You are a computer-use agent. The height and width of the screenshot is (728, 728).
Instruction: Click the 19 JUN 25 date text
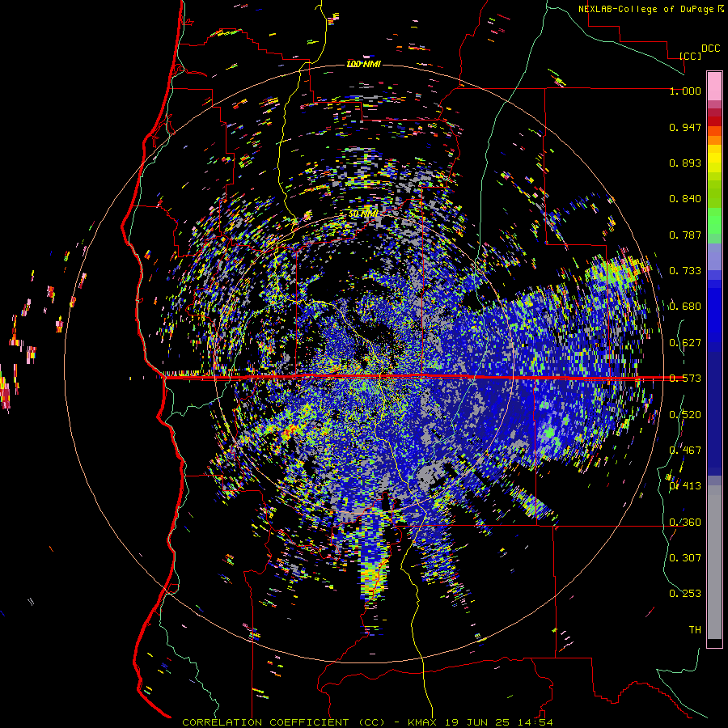[x=476, y=722]
